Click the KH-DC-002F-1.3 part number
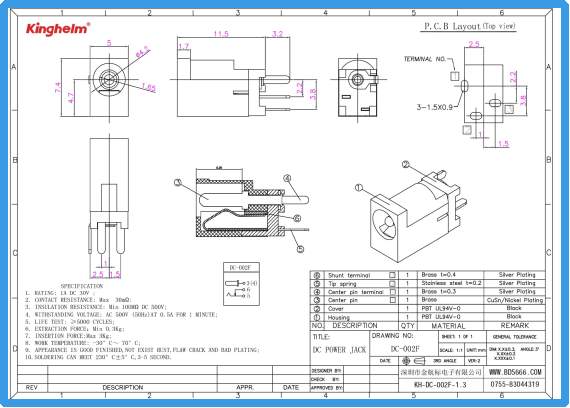570x408 pixels. point(440,385)
